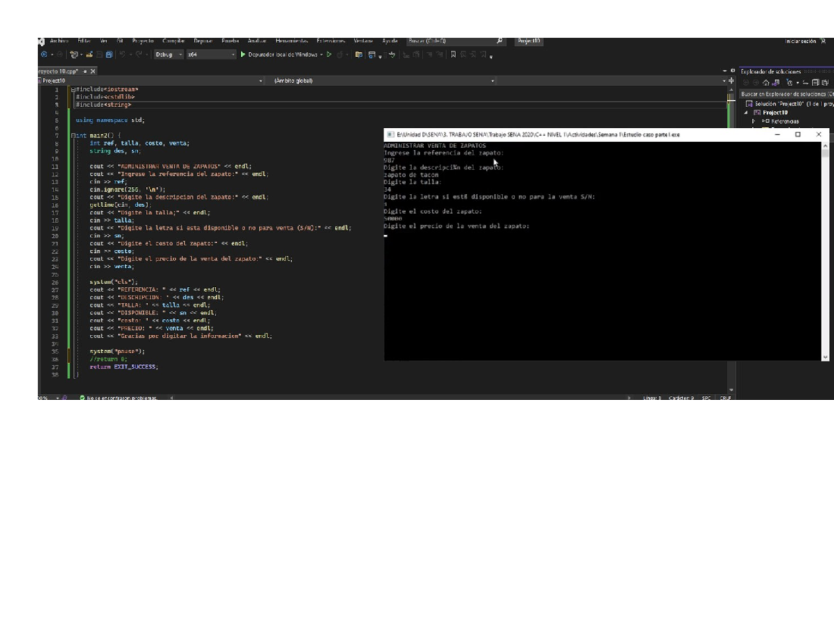Open the x64 platform dropdown
This screenshot has width=834, height=644.
211,55
